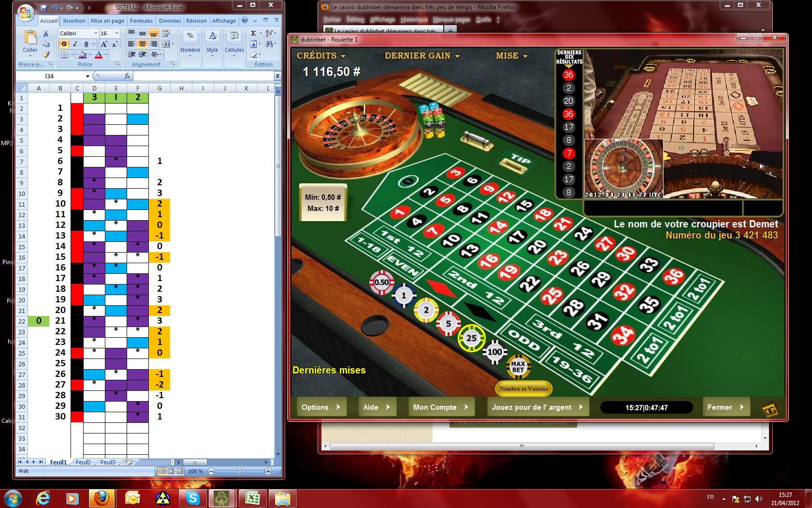Viewport: 812px width, 508px height.
Task: Click the cell fill color bucket
Action: 83,55
